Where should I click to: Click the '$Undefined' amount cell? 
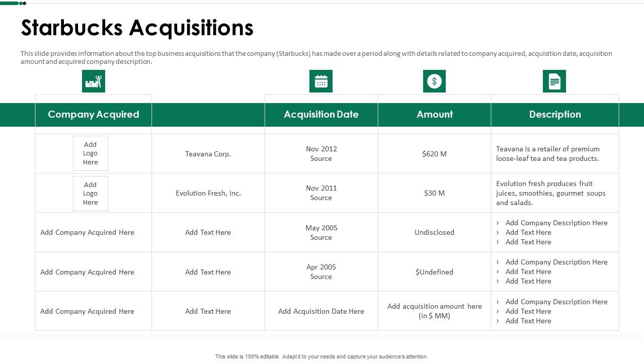[435, 272]
